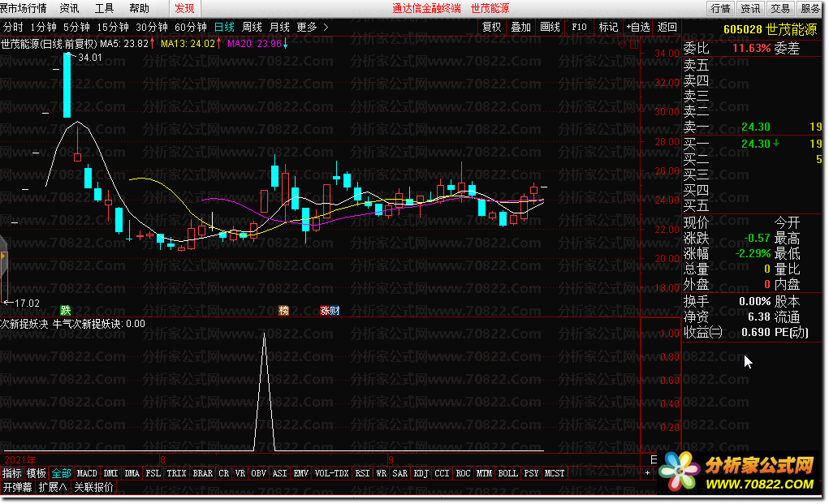Apply the RSI indicator

click(x=363, y=473)
